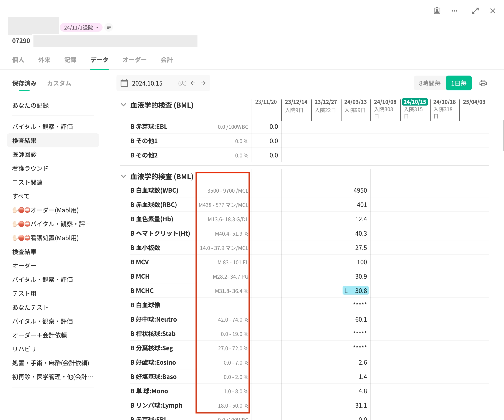
Task: Open オーダー＋会計依頼 in the sidebar
Action: pos(40,335)
